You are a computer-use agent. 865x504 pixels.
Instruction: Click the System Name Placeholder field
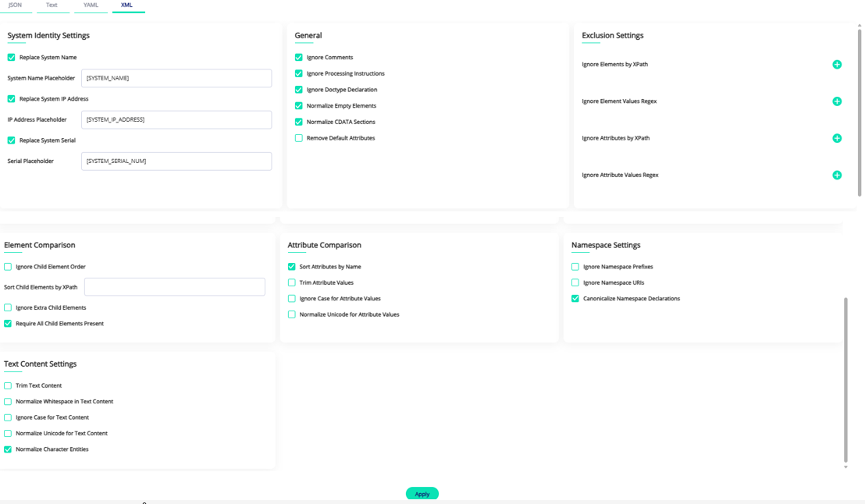(x=176, y=78)
